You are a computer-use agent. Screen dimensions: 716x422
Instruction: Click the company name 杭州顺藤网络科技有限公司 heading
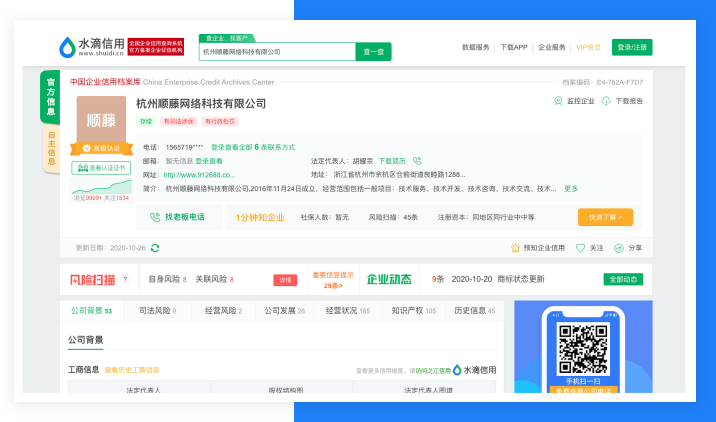click(x=201, y=104)
